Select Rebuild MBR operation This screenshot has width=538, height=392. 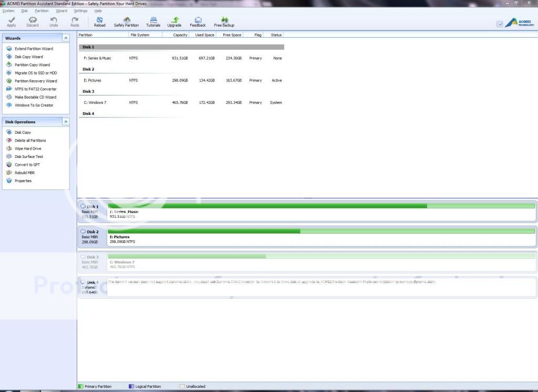(20, 173)
